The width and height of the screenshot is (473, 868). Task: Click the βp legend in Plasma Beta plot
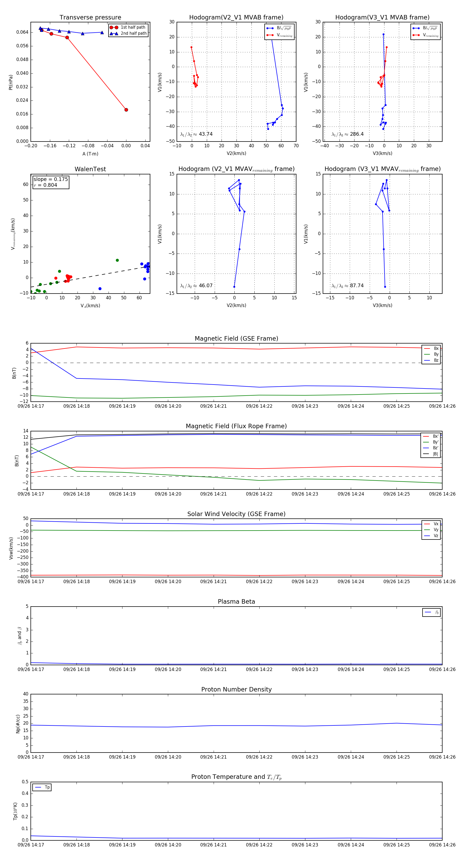tap(431, 612)
